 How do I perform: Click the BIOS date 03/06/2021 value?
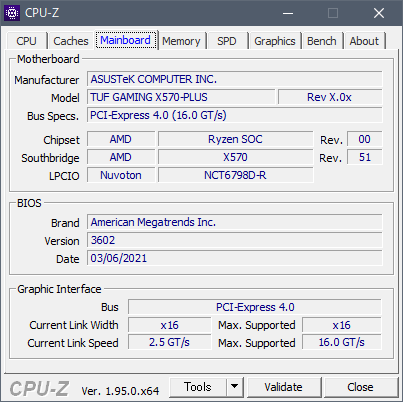point(235,258)
